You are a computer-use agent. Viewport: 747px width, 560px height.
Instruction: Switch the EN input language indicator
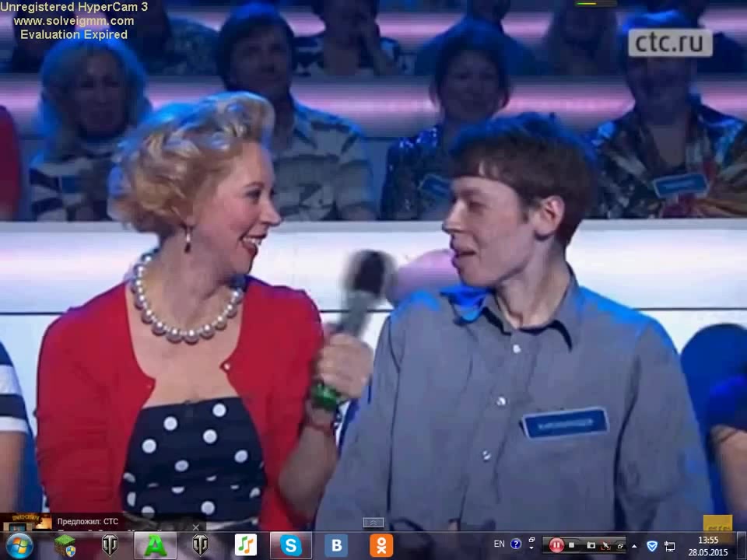(499, 544)
